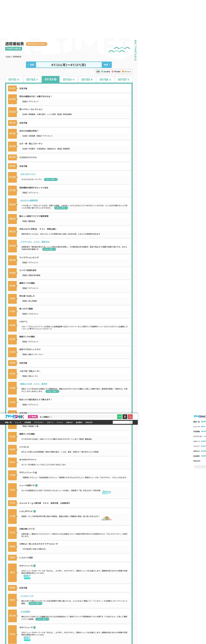Expand くわしく見る for みんなde健康体操
Viewport: 206px width, 644px height.
(61, 208)
